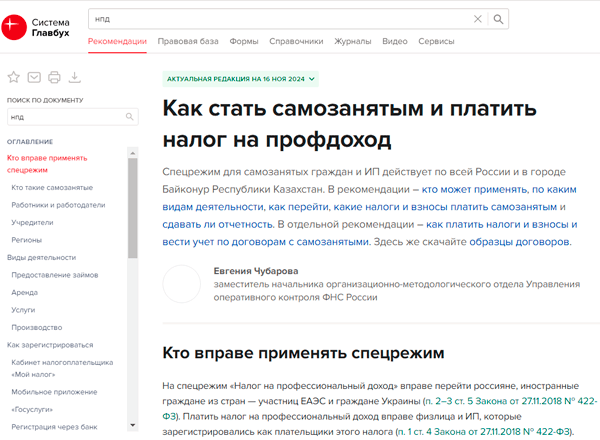Clear the top search field text
Viewport: 600px width, 440px height.
click(x=478, y=19)
